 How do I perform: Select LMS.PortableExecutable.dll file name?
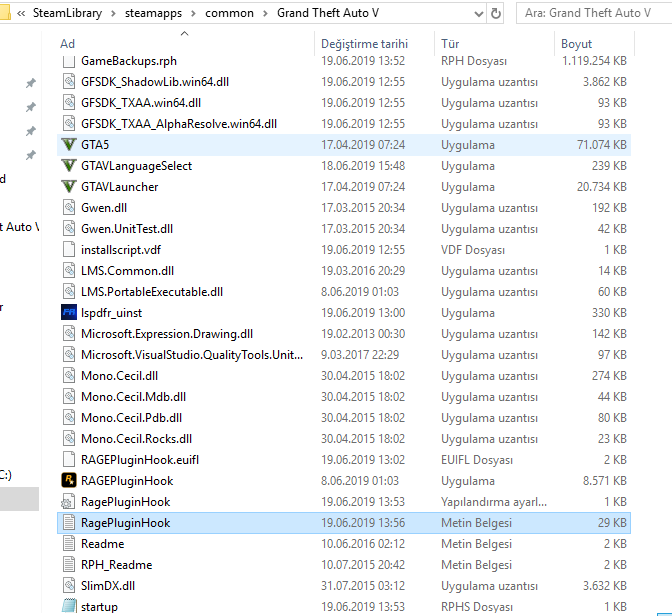tap(152, 292)
